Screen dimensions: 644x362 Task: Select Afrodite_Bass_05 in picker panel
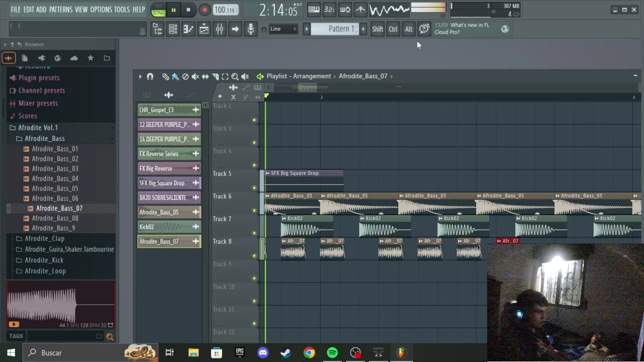[x=169, y=212]
